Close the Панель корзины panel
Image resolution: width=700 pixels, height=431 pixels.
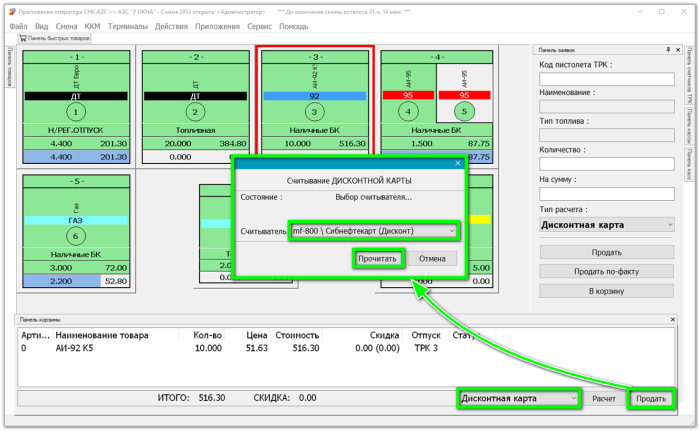672,319
